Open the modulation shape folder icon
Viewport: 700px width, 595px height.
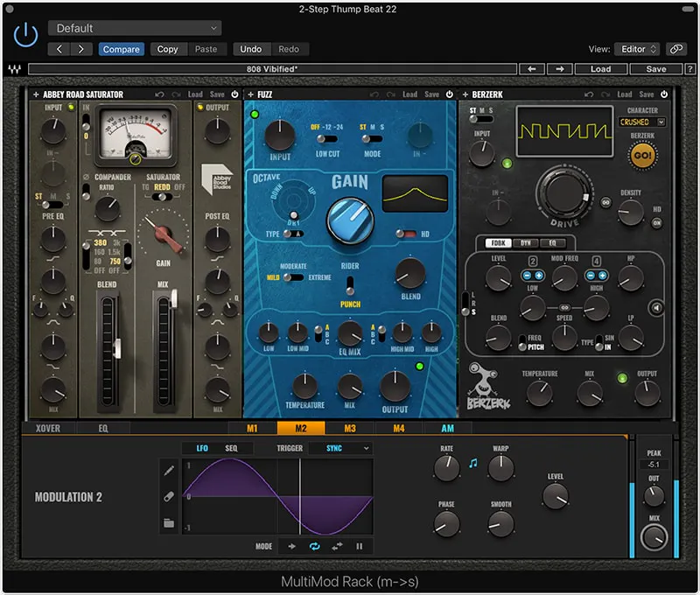click(169, 522)
